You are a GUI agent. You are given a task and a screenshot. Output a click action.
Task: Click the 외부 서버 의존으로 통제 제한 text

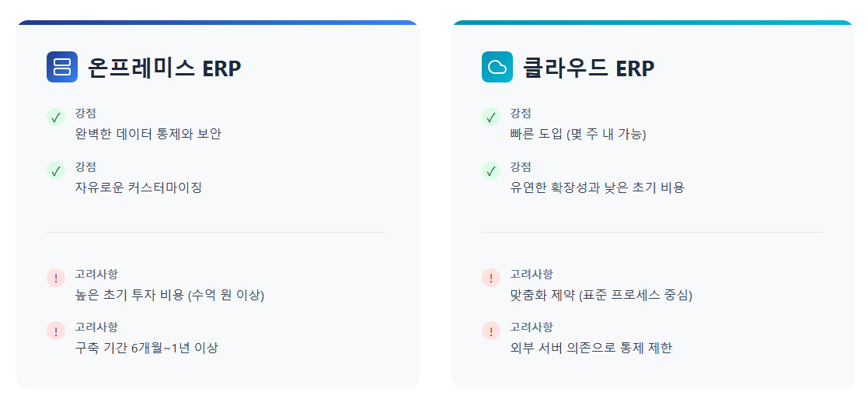591,348
